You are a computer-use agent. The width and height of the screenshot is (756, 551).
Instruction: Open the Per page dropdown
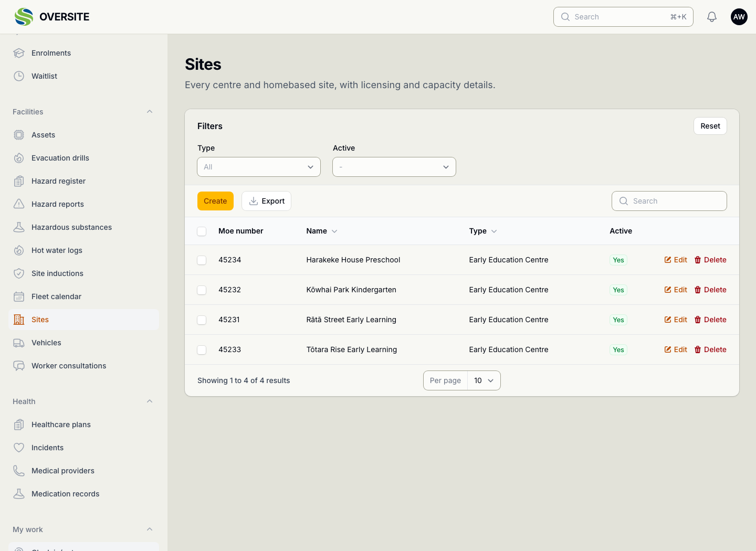click(x=484, y=380)
